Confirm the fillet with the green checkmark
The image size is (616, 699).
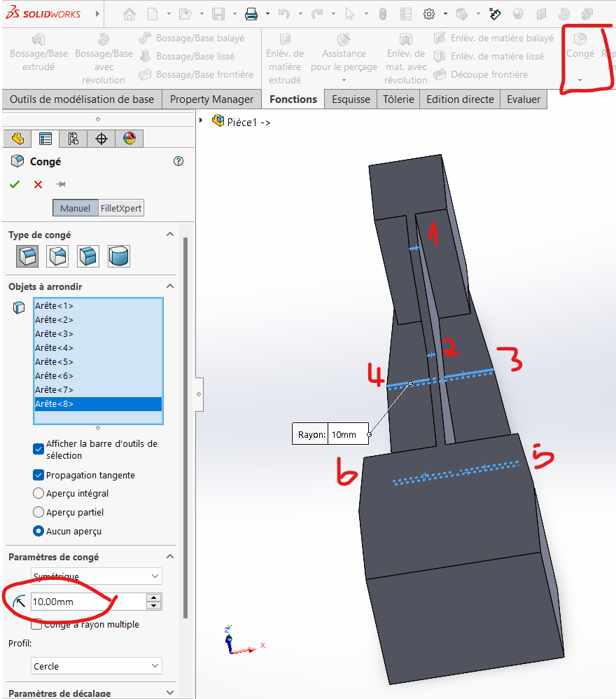click(15, 184)
